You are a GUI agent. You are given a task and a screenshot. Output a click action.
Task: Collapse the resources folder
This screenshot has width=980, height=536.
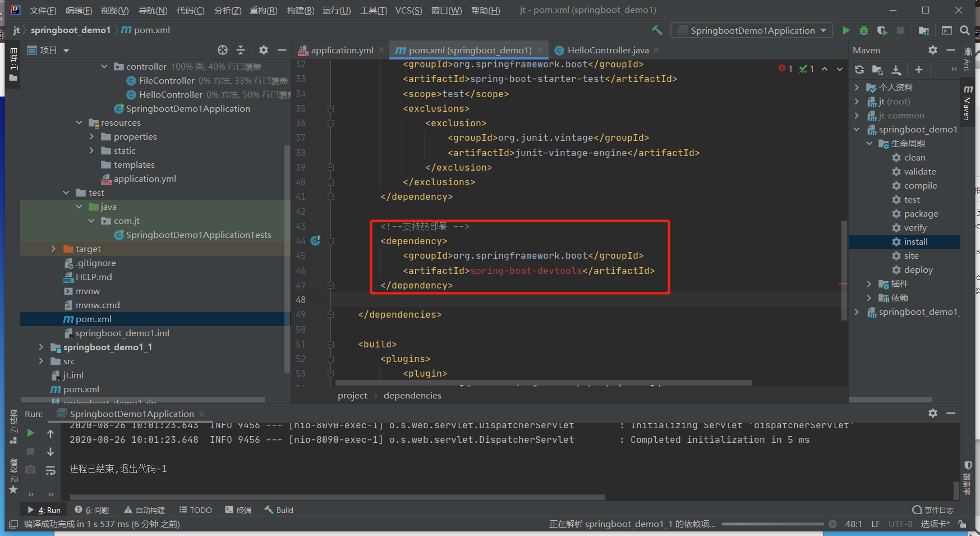[79, 122]
